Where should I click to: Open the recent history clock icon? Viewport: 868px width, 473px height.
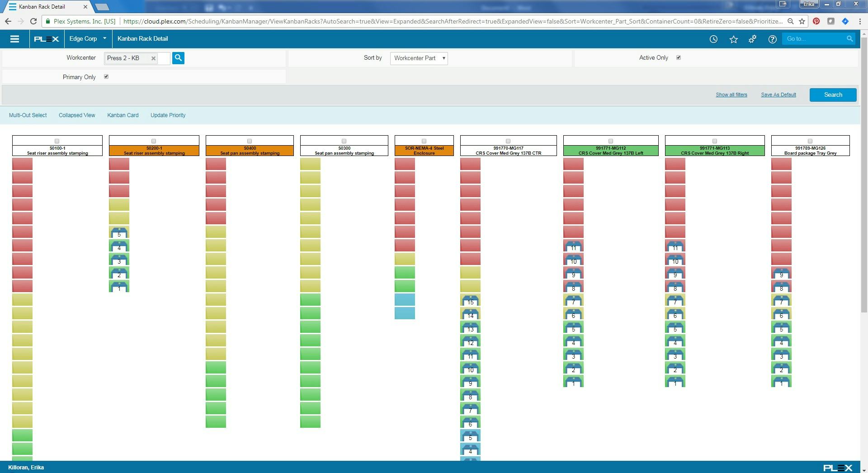[713, 39]
